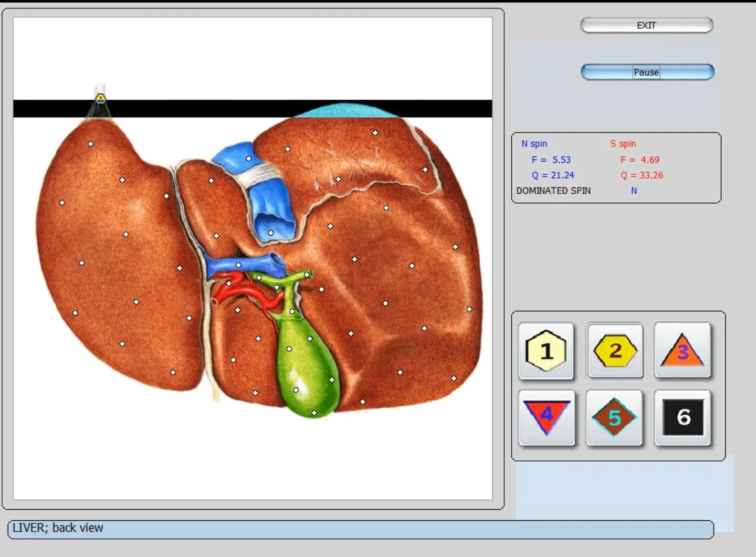Pause the liver scan

click(x=647, y=72)
